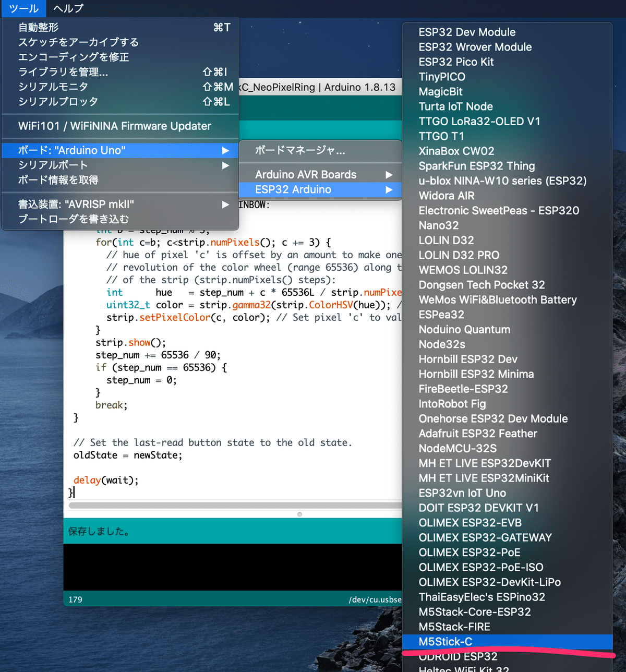Open ボードマネージャ... entry

pyautogui.click(x=320, y=151)
